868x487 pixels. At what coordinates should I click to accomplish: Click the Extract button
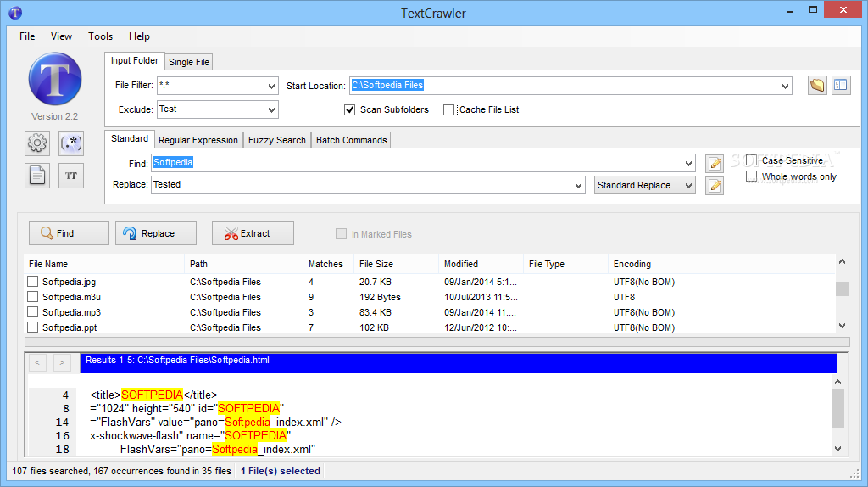coord(253,233)
